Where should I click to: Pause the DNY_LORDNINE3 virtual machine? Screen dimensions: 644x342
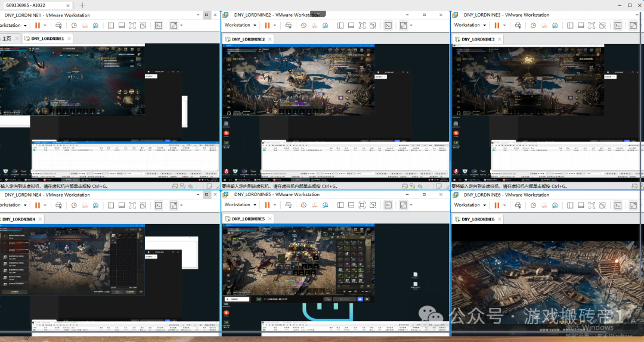point(497,26)
